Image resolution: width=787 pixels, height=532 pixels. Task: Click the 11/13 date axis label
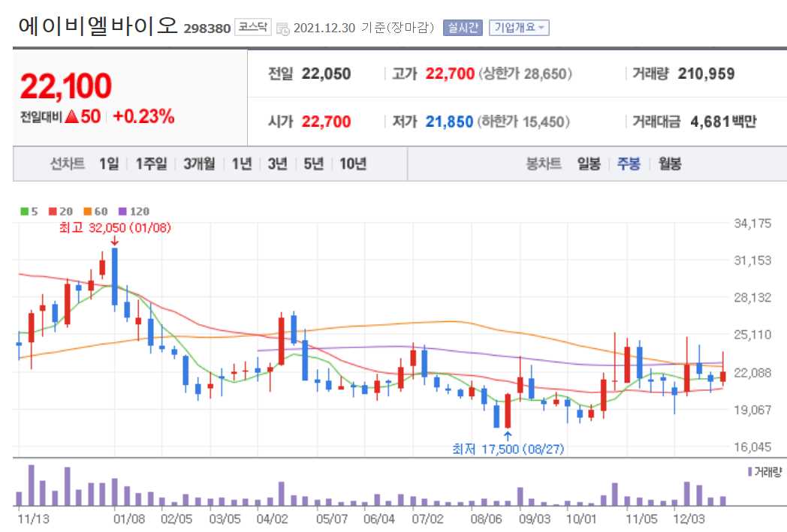[33, 518]
